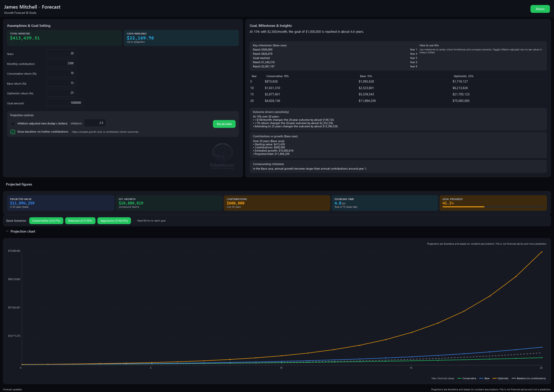Image resolution: width=554 pixels, height=392 pixels.
Task: Click the Conservative 10% column header
Action: (277, 76)
